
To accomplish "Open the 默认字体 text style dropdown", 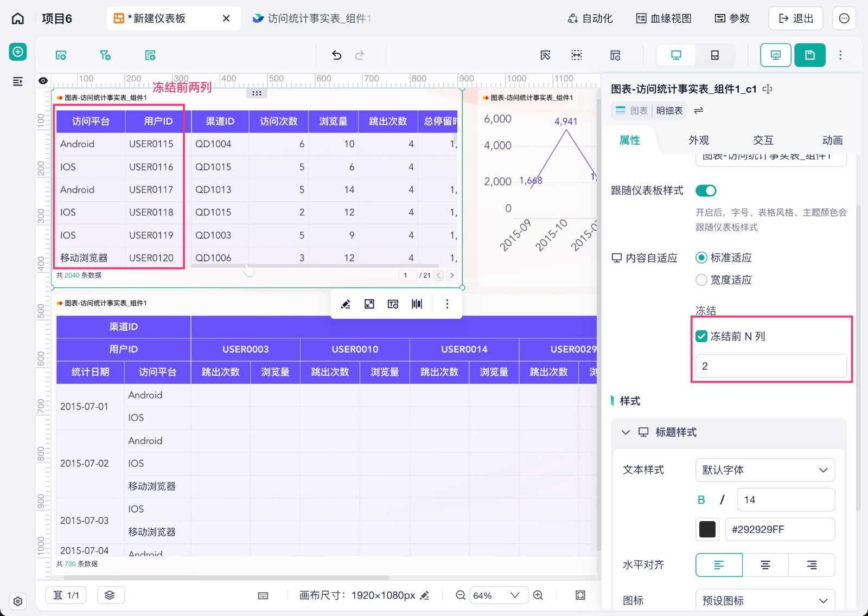I will tap(765, 470).
